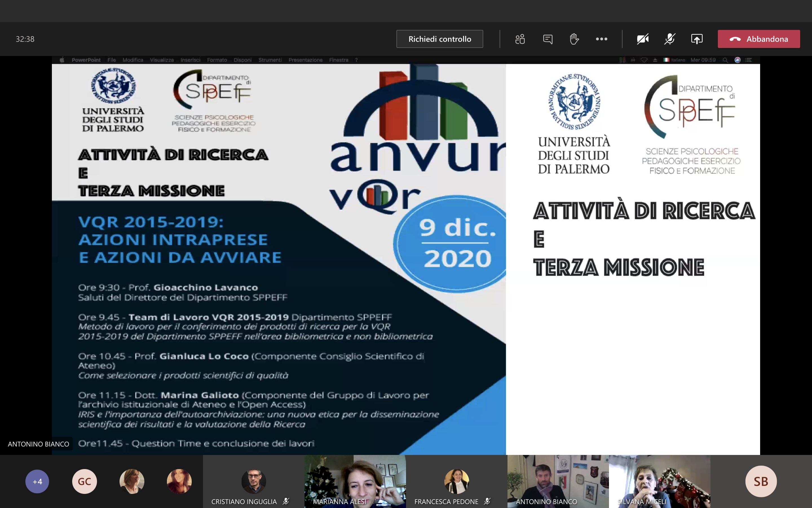Screen dimensions: 812x508
Task: Click the red-haired woman participant avatar
Action: tap(179, 481)
